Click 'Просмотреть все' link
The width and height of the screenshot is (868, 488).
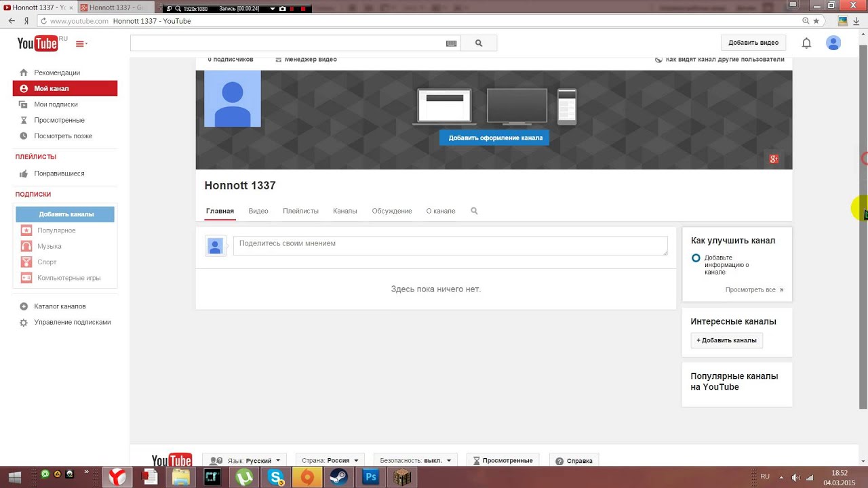point(754,289)
